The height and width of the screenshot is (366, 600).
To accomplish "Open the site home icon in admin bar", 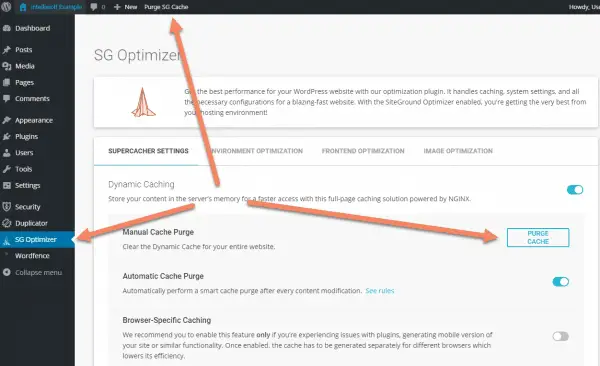I will pyautogui.click(x=23, y=7).
